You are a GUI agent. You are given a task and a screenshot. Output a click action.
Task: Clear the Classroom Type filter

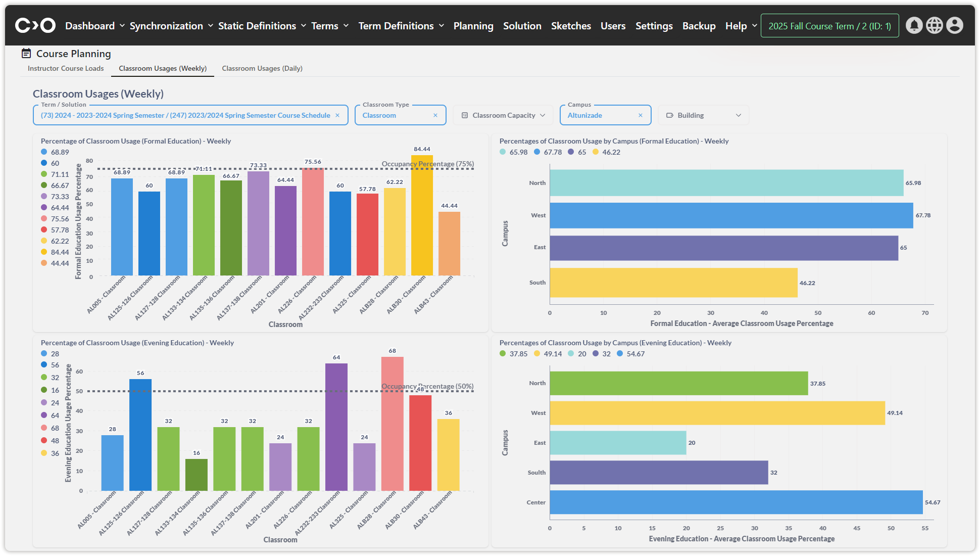click(x=435, y=115)
